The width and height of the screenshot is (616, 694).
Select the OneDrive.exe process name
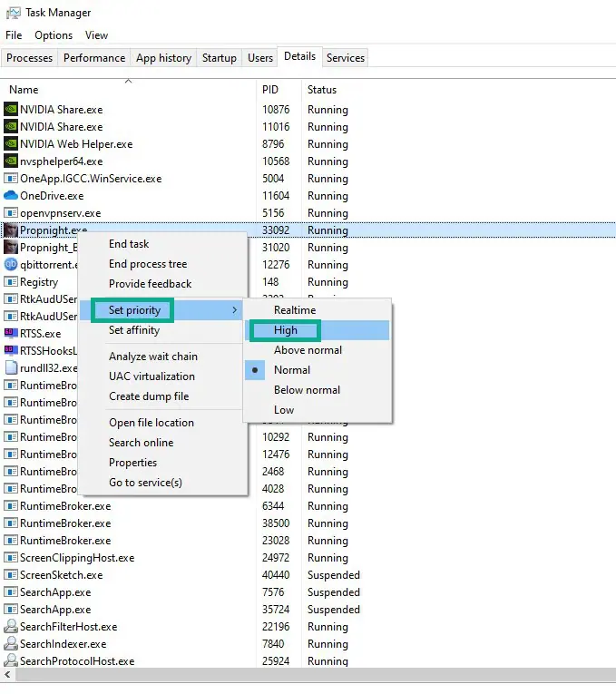(52, 196)
